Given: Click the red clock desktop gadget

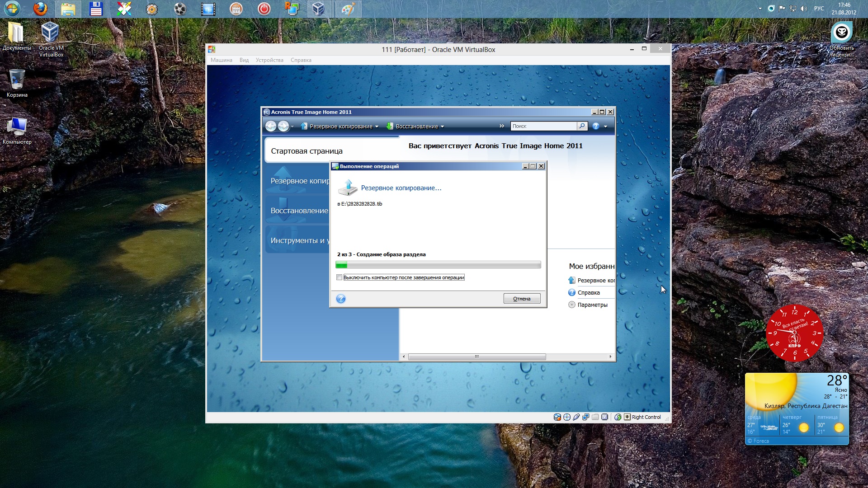Looking at the screenshot, I should click(794, 333).
